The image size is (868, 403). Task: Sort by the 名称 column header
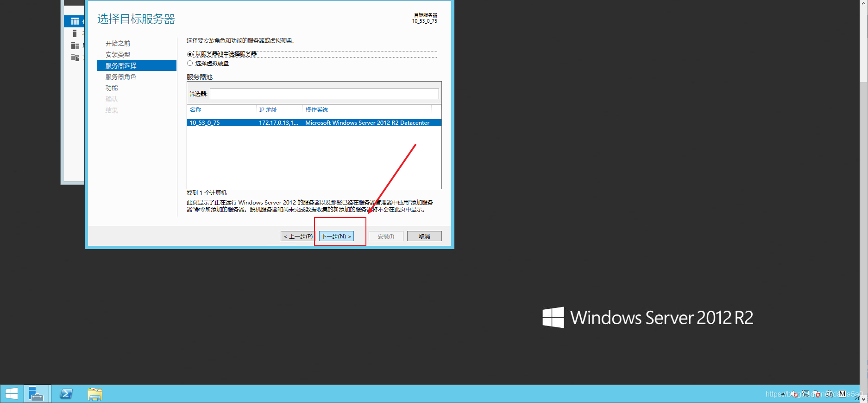(195, 110)
